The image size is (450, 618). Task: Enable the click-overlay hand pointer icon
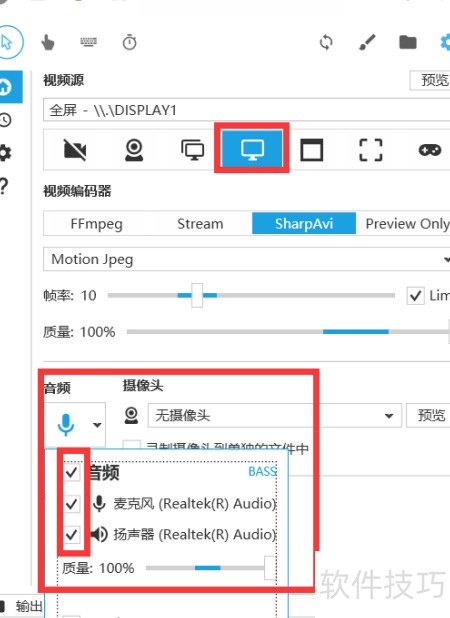coord(48,42)
